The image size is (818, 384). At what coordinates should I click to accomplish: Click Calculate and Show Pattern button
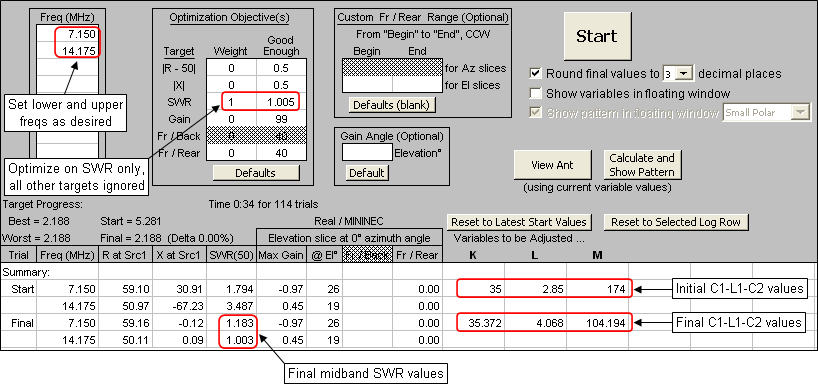click(x=642, y=165)
